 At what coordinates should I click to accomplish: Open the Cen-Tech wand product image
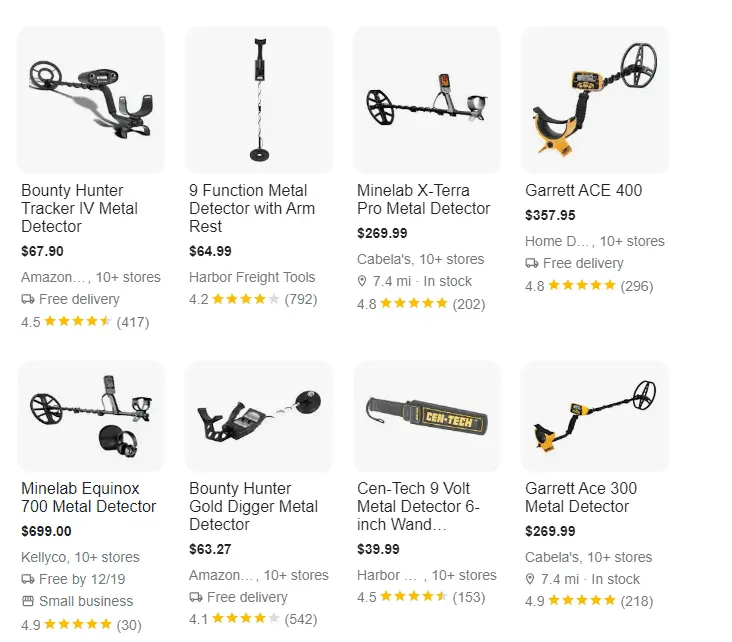[x=427, y=416]
